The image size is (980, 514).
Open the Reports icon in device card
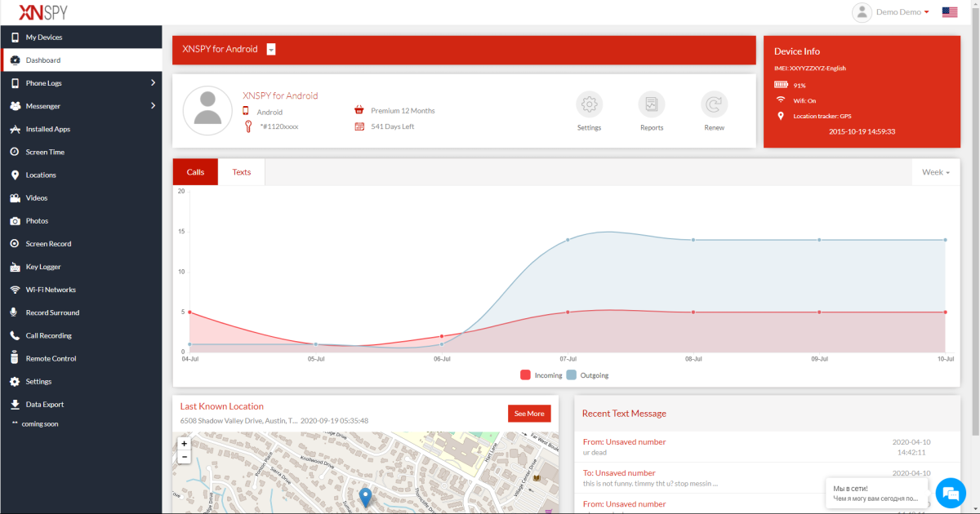[x=652, y=104]
